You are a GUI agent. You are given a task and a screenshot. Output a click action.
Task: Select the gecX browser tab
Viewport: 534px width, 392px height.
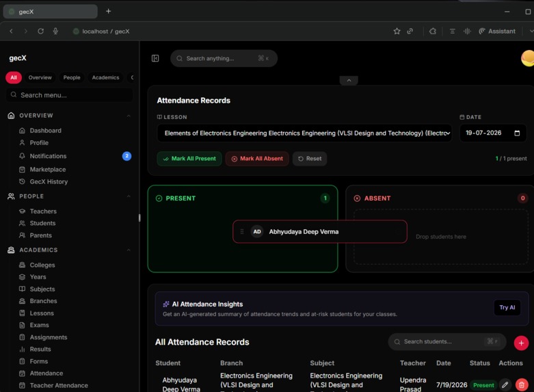[51, 12]
